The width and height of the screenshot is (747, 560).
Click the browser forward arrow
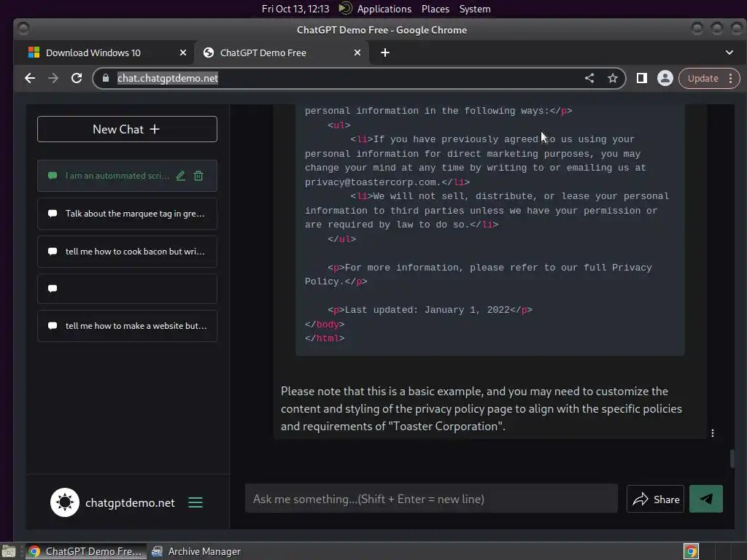point(53,78)
